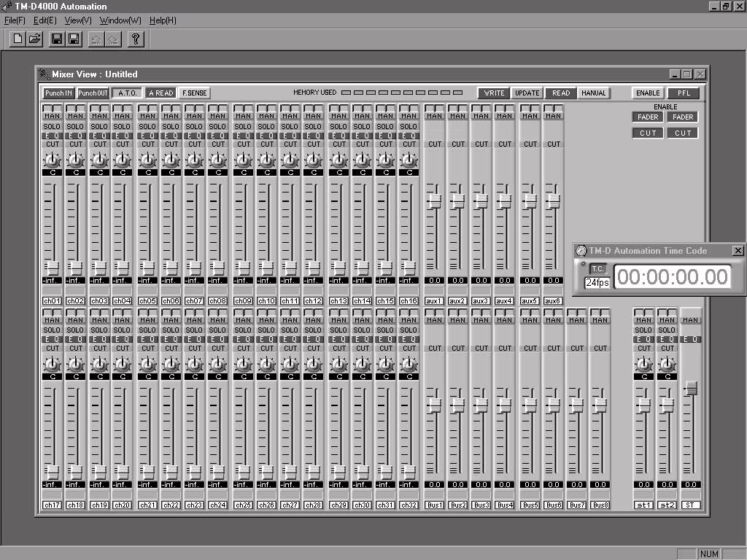
Task: Toggle EQ on channel ch25
Action: point(243,340)
